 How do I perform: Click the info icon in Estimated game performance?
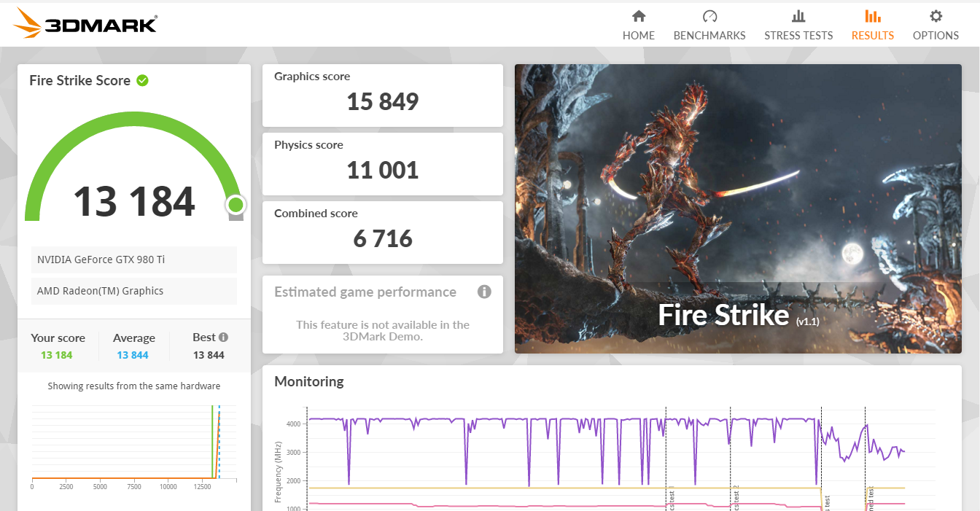pyautogui.click(x=484, y=292)
